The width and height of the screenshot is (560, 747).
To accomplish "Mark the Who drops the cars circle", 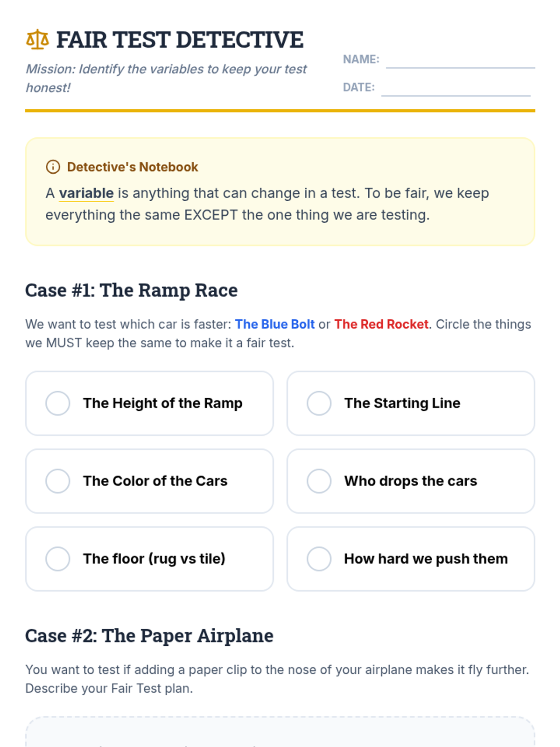I will (x=319, y=481).
